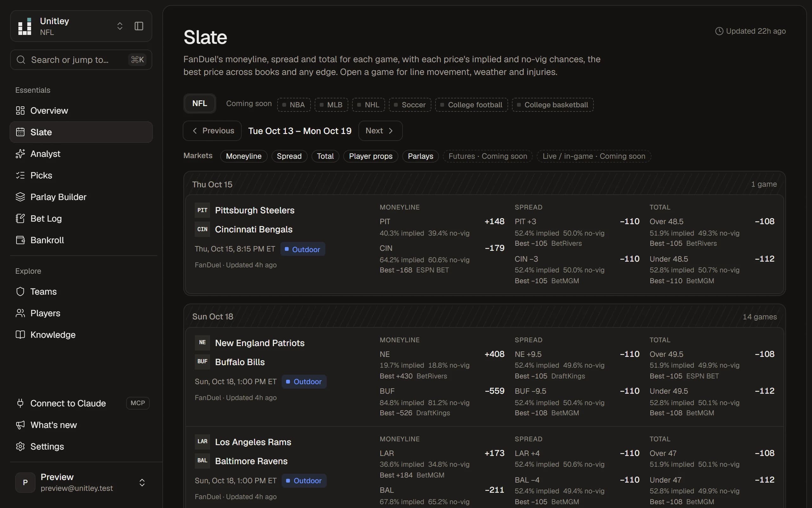Select the Slate calendar icon
This screenshot has width=812, height=508.
21,132
